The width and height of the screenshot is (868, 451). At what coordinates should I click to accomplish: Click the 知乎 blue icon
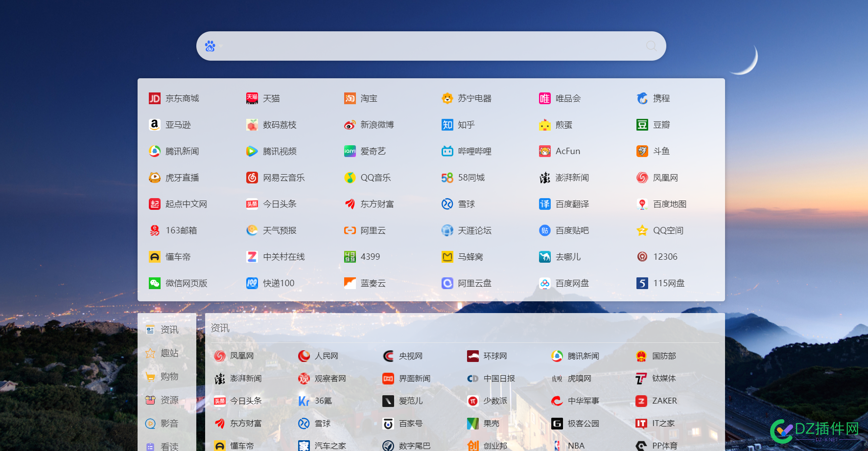pyautogui.click(x=447, y=125)
